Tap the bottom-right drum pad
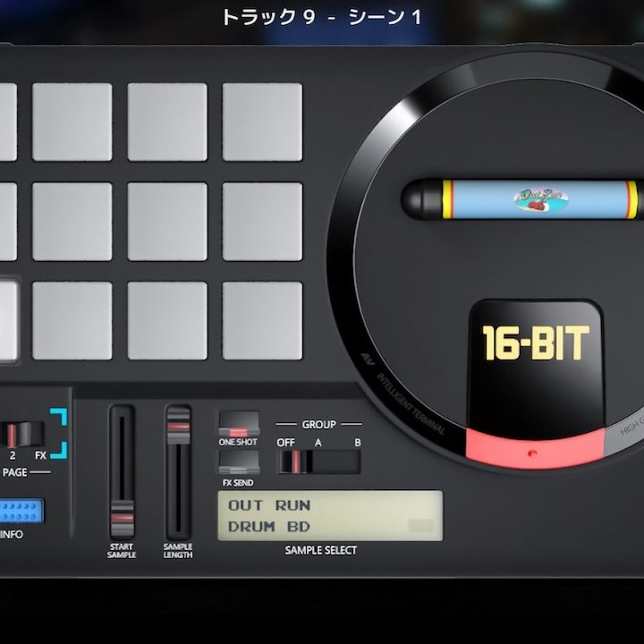 pos(262,321)
